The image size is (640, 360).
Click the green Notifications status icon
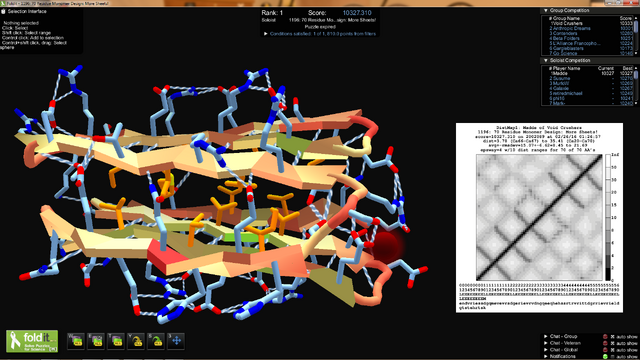(605, 356)
